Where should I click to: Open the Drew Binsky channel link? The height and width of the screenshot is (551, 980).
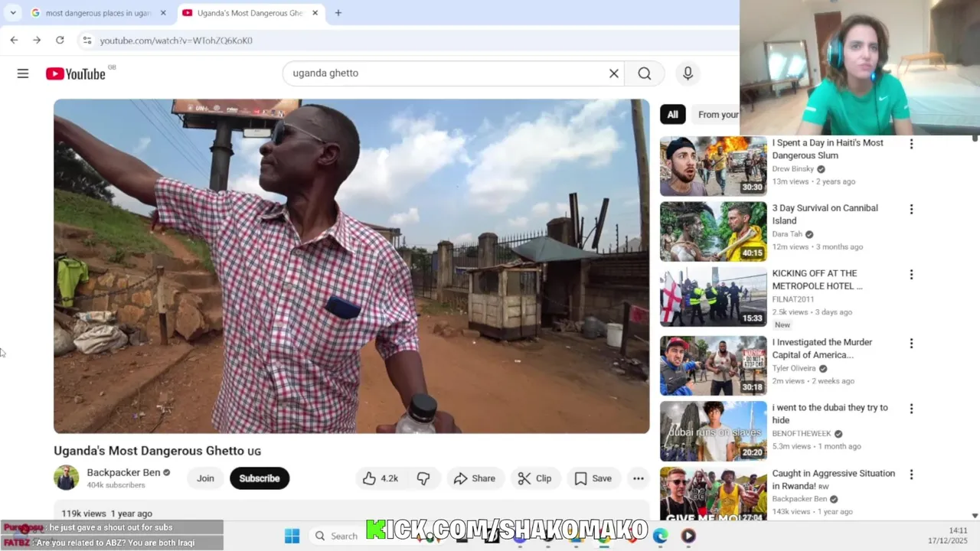click(x=793, y=169)
